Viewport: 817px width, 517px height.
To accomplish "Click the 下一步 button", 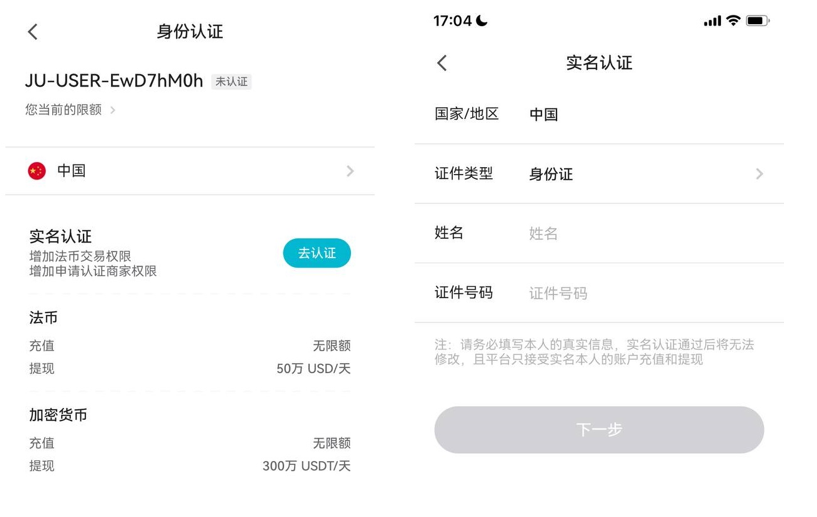I will [x=599, y=430].
